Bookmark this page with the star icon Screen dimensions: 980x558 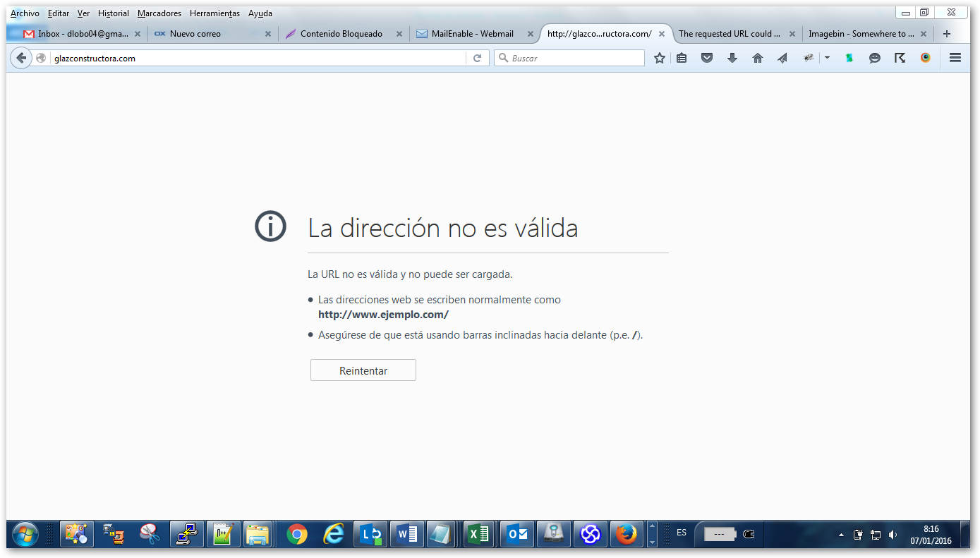click(660, 59)
